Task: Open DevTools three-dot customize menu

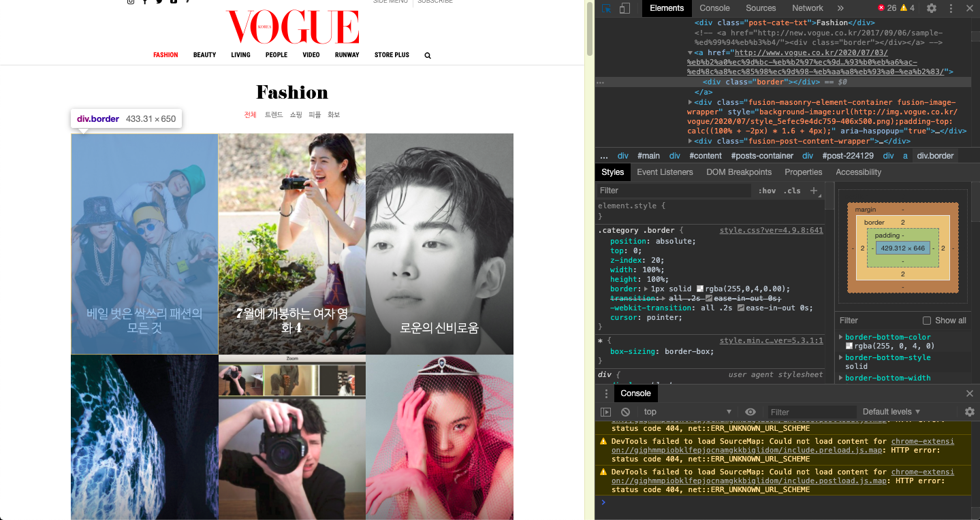Action: pos(951,8)
